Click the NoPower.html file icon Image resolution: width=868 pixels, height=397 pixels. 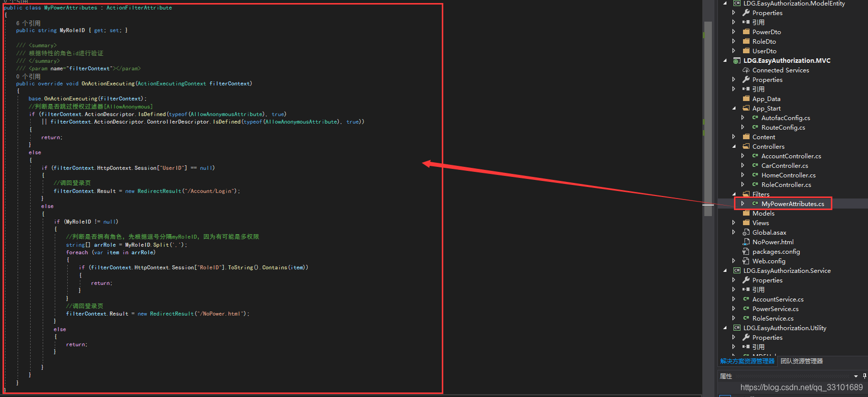coord(746,242)
